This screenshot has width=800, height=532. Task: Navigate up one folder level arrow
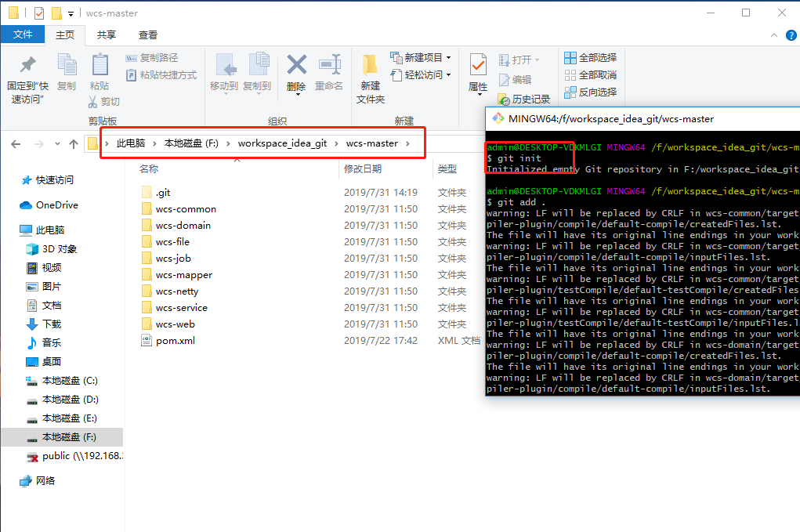click(x=74, y=144)
